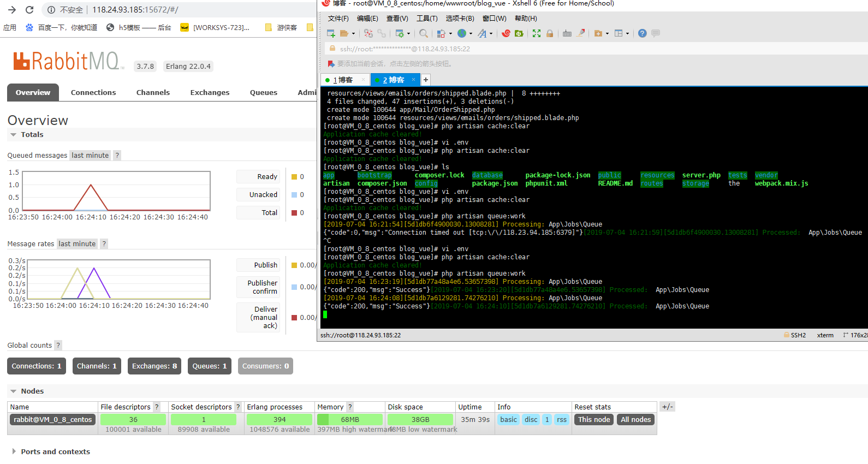868x464 pixels.
Task: Open node rabbit@VM_0_8_centos details
Action: point(53,419)
